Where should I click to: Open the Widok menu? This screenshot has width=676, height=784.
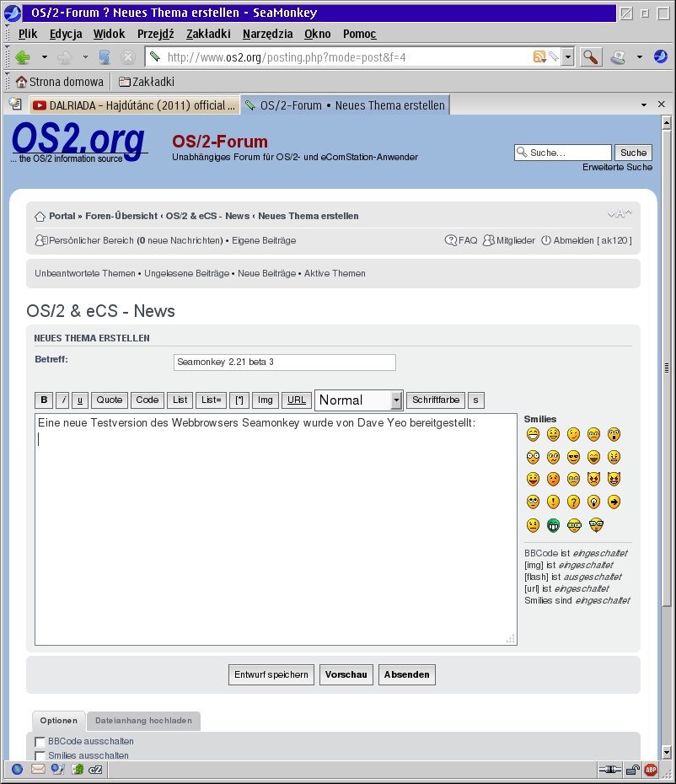coord(109,34)
